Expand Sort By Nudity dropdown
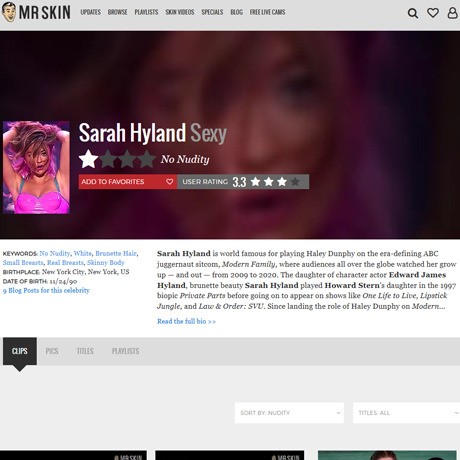 pos(289,413)
